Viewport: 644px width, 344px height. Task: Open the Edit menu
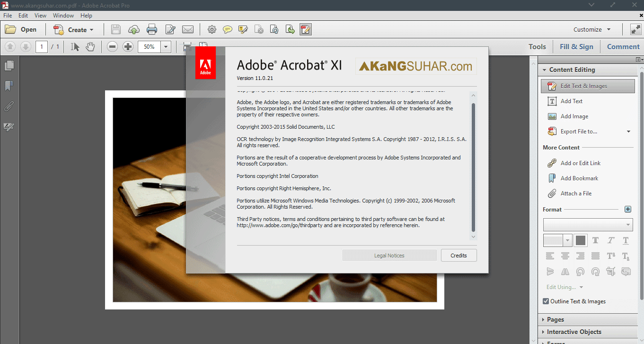click(x=23, y=16)
